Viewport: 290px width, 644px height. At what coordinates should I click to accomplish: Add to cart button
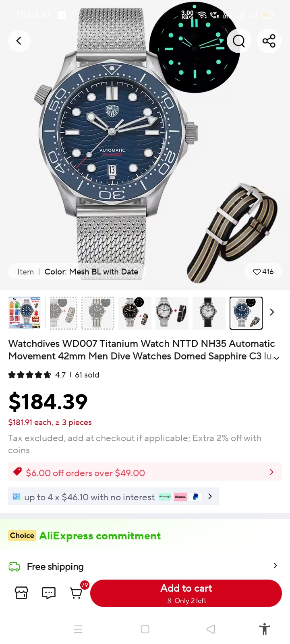tap(186, 593)
